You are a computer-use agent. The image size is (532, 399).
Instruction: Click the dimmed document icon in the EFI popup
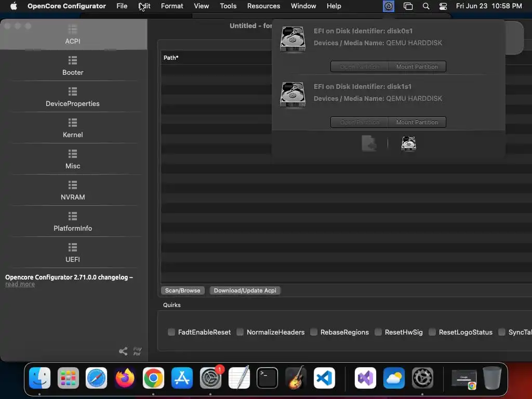click(369, 143)
